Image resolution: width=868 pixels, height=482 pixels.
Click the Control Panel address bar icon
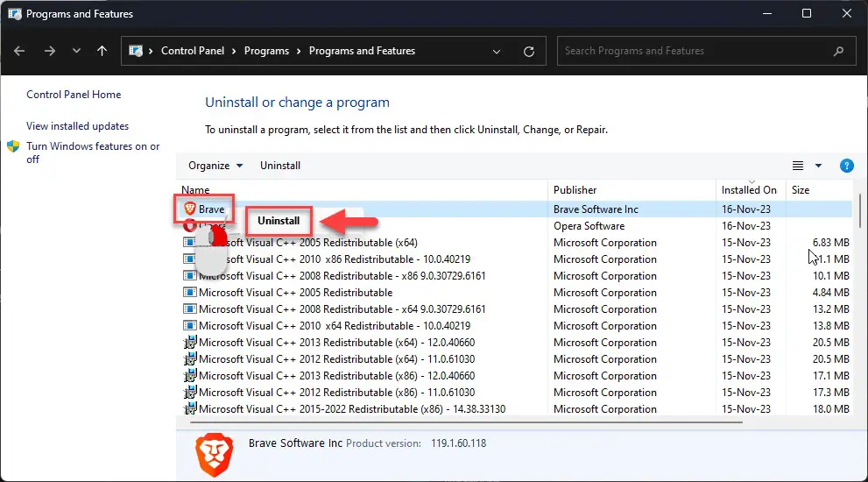tap(136, 51)
